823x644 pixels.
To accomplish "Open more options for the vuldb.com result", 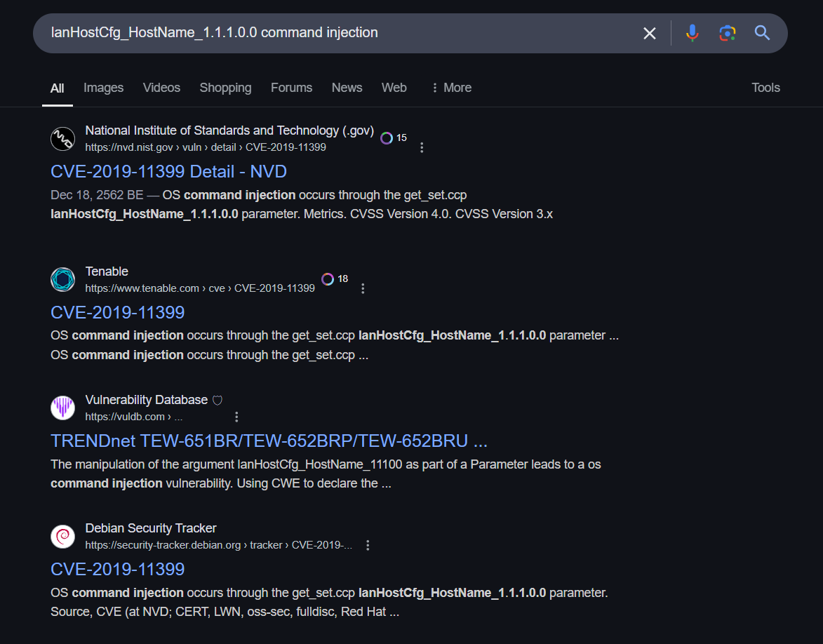I will (x=236, y=417).
